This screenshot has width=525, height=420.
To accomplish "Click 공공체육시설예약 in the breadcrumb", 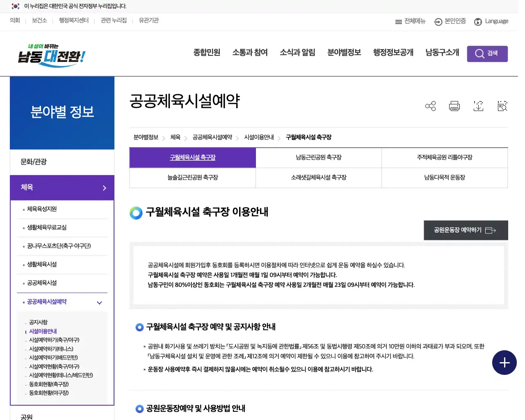I will pyautogui.click(x=212, y=137).
